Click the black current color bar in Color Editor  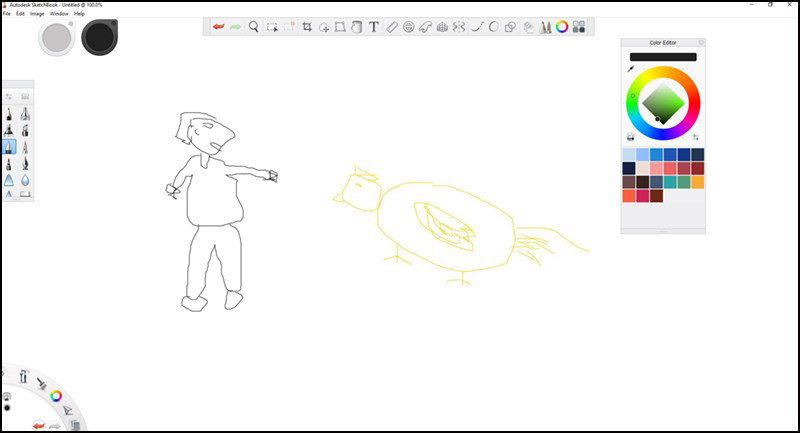click(663, 57)
